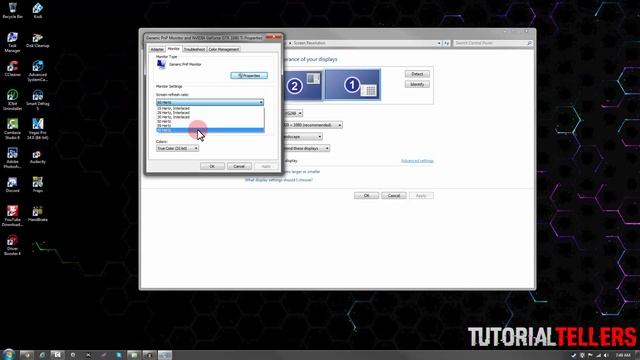Launch Audacity from the desktop
The height and width of the screenshot is (360, 640).
pos(38,156)
